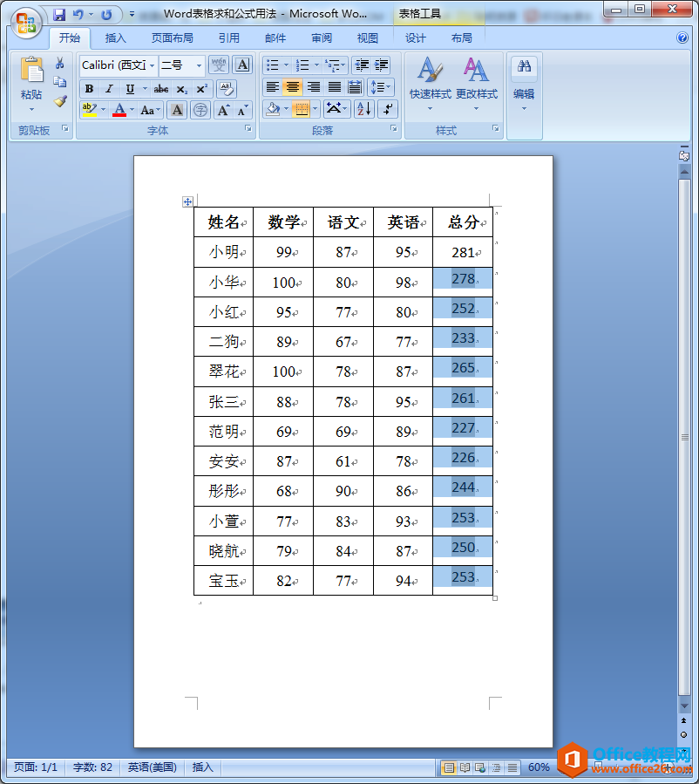Sort table data A to Z

click(x=363, y=109)
